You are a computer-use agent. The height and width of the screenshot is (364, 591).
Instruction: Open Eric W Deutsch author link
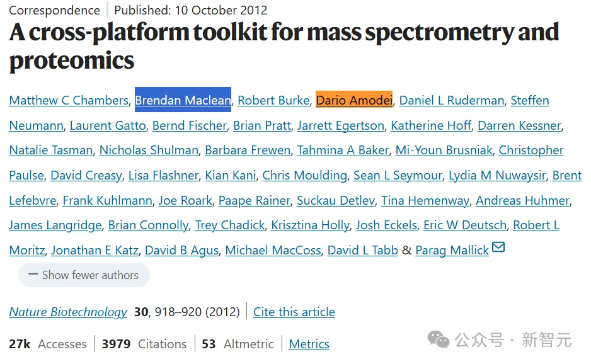(465, 225)
